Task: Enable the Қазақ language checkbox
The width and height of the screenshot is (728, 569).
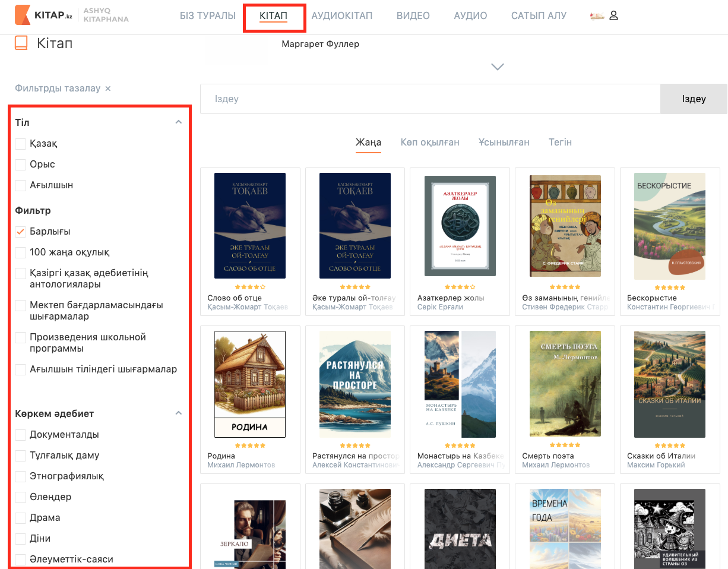Action: [x=21, y=144]
